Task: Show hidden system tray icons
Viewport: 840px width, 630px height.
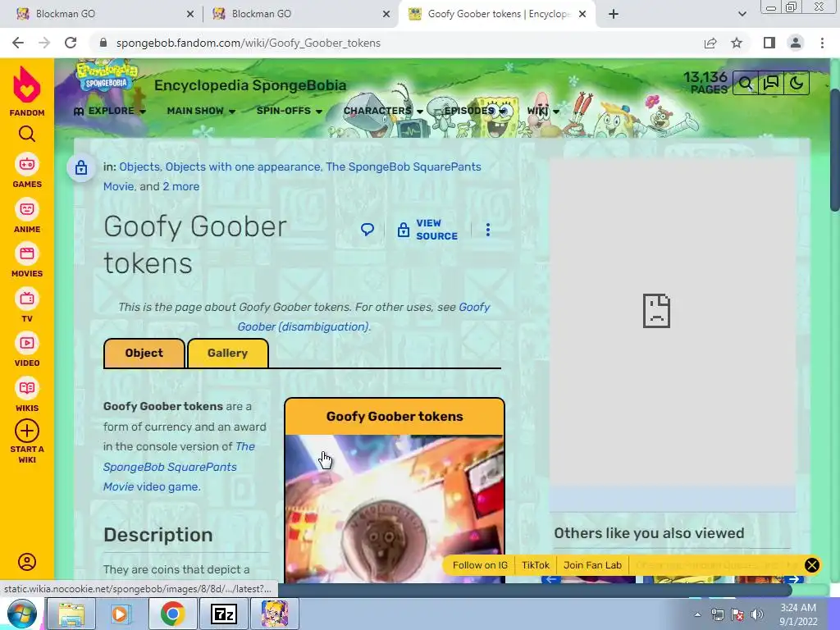Action: pos(697,614)
